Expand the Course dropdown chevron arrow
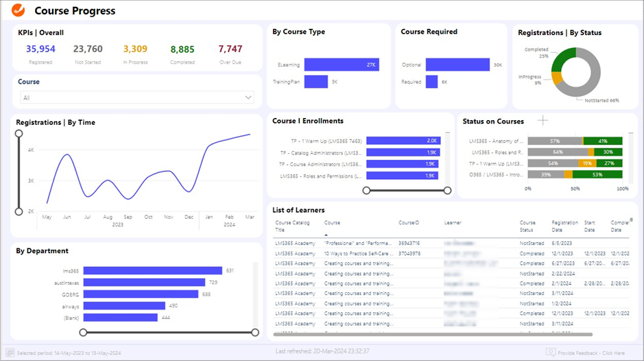Viewport: 644px width, 361px height. pos(249,97)
